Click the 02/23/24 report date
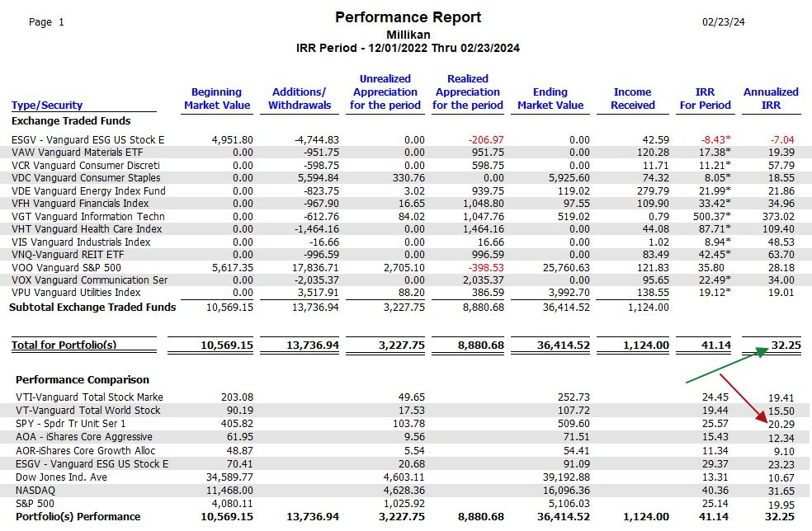 [x=724, y=21]
